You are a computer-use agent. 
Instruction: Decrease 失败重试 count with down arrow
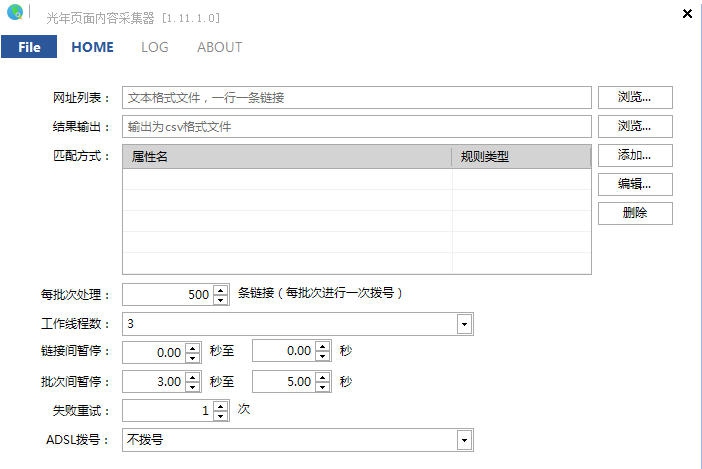click(220, 416)
